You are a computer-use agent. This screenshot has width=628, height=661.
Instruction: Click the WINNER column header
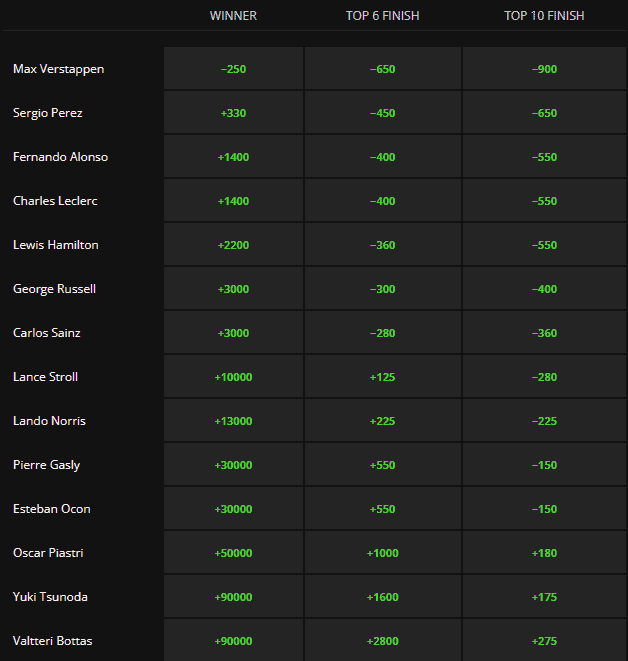[x=233, y=16]
